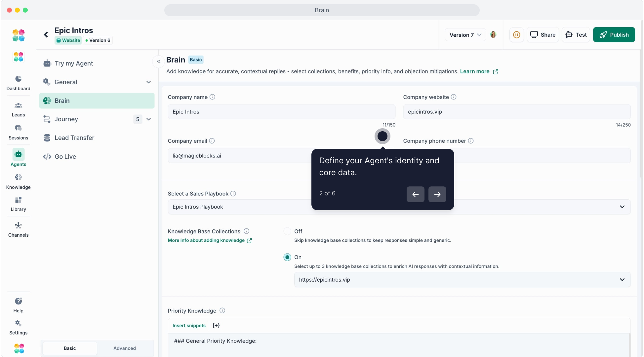Select the Off knowledge base option
The width and height of the screenshot is (644, 357).
[287, 231]
